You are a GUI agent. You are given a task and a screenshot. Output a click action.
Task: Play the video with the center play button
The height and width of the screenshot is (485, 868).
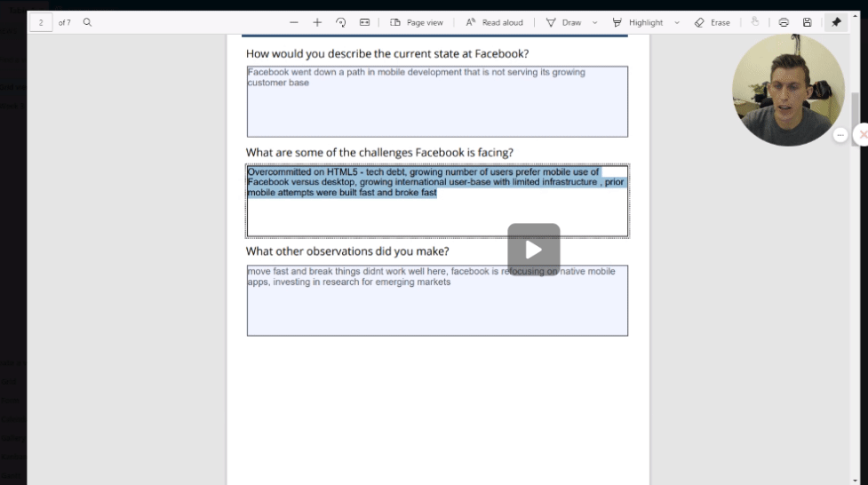pos(534,250)
